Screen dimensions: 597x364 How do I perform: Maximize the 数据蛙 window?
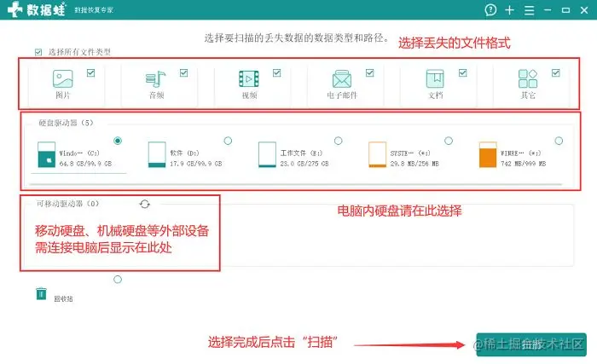point(565,10)
